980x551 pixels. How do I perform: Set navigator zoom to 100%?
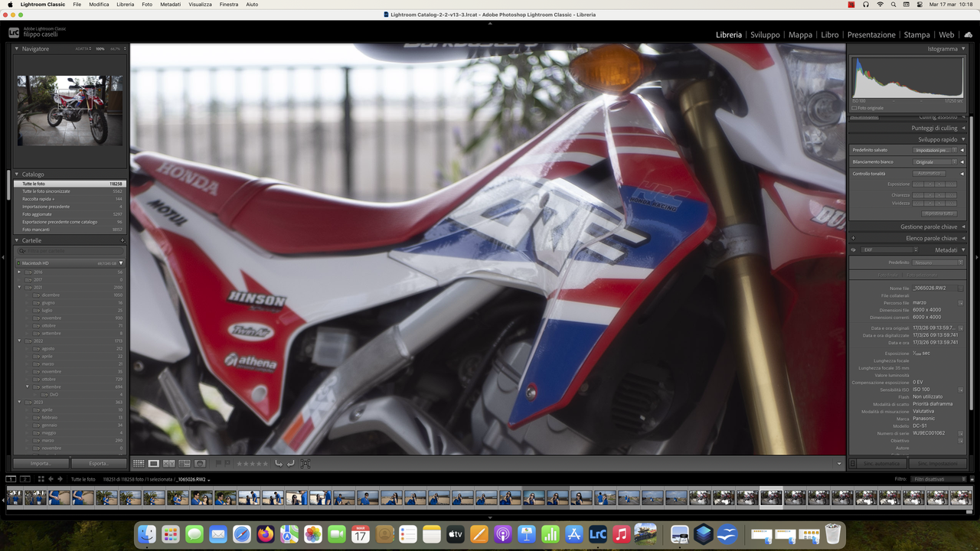100,49
